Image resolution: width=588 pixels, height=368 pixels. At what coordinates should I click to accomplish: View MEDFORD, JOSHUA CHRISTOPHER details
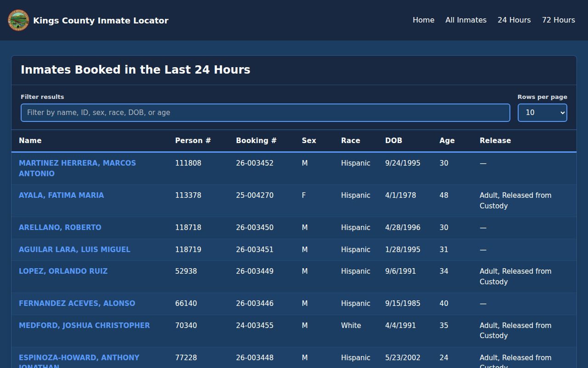pyautogui.click(x=85, y=326)
